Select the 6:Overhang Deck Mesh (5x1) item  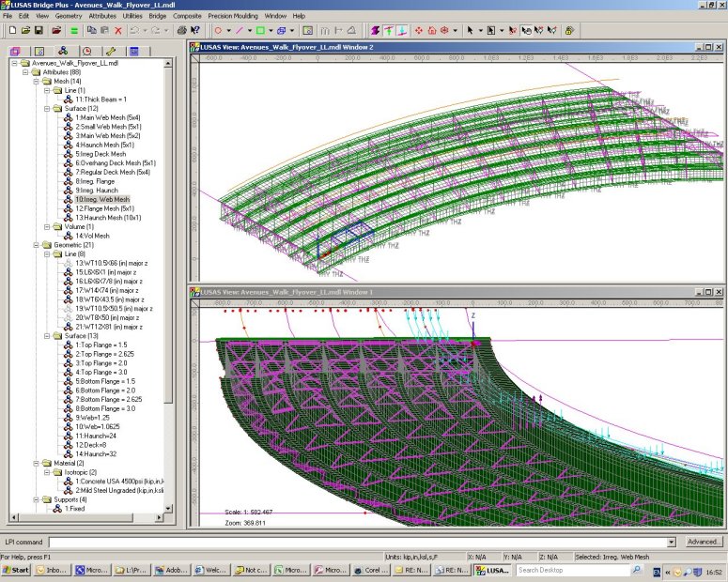click(115, 163)
